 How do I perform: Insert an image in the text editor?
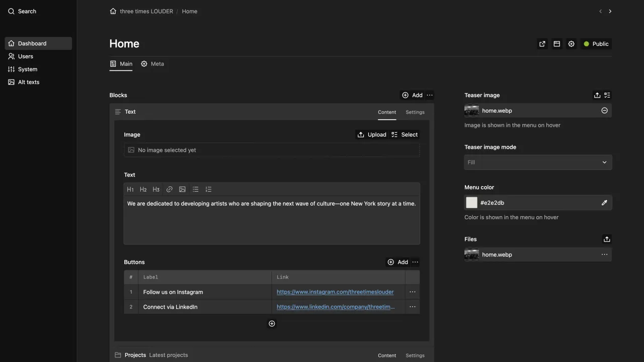tap(182, 190)
